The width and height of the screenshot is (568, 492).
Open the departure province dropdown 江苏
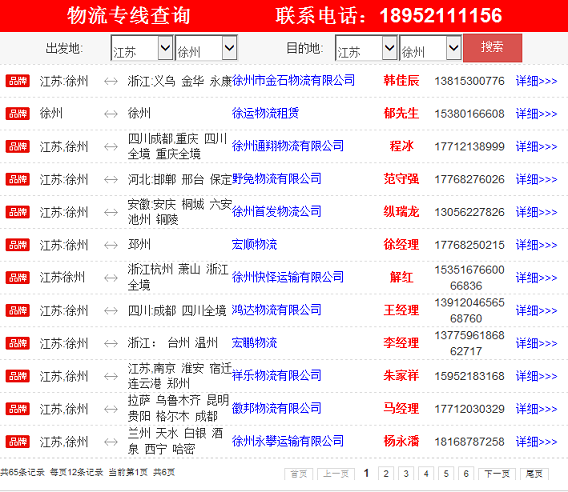[142, 48]
